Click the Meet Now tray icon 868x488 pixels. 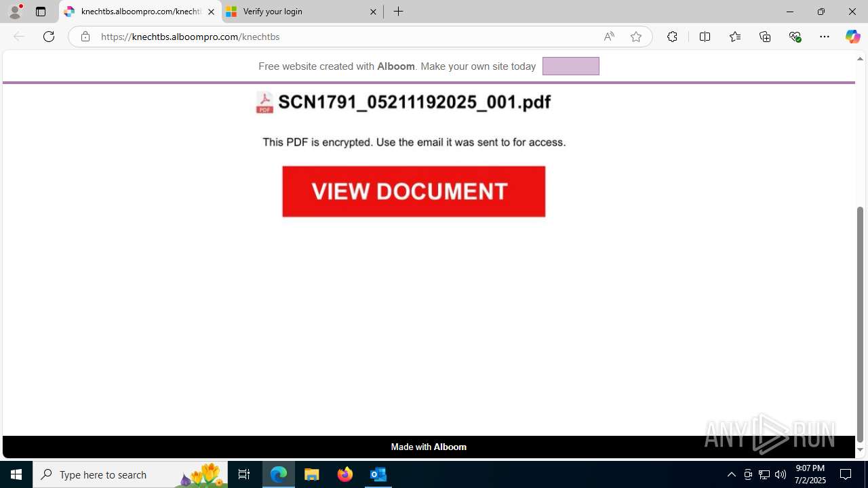(x=748, y=474)
